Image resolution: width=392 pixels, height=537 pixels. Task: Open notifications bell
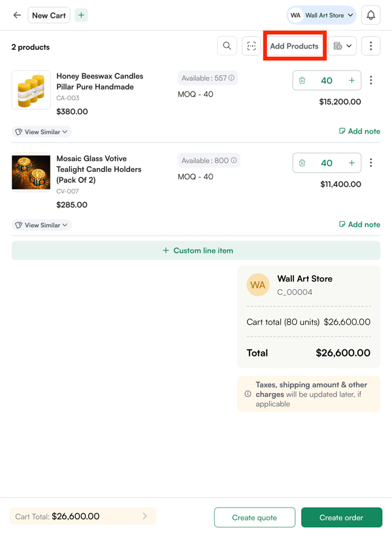371,15
